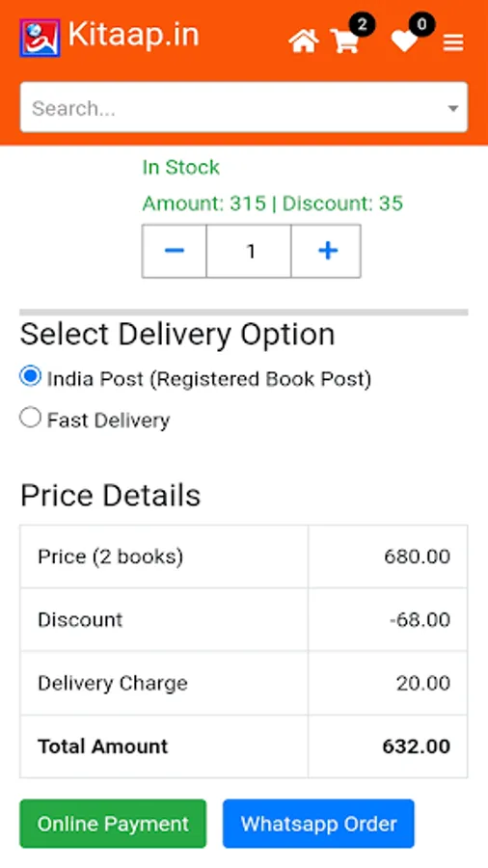Click the Kitaap.in logo image

[x=40, y=39]
